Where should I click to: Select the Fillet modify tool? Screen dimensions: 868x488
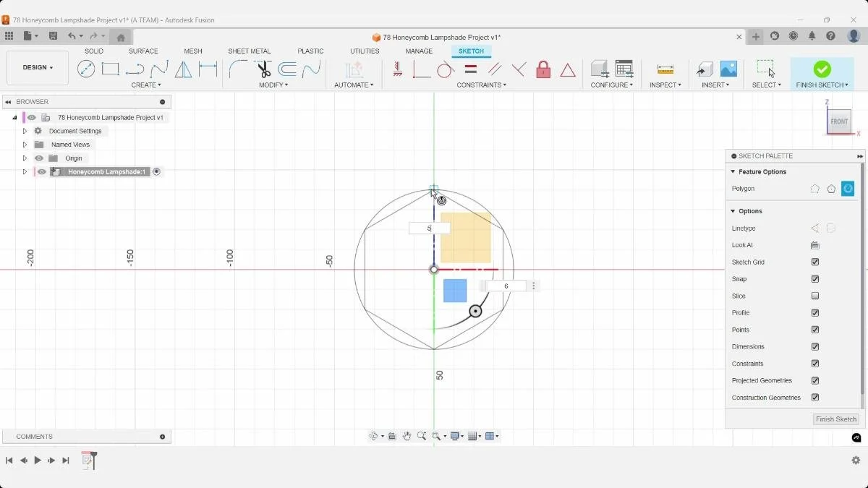(238, 69)
